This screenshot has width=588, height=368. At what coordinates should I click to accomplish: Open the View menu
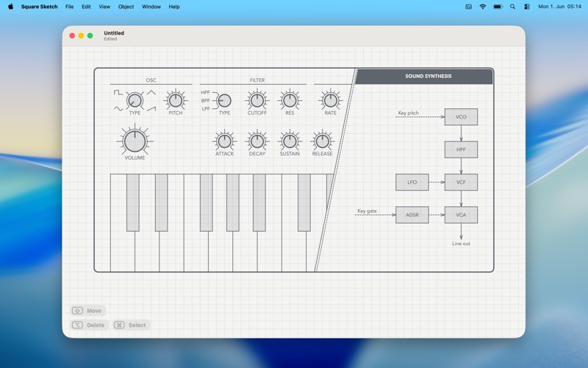pos(104,7)
